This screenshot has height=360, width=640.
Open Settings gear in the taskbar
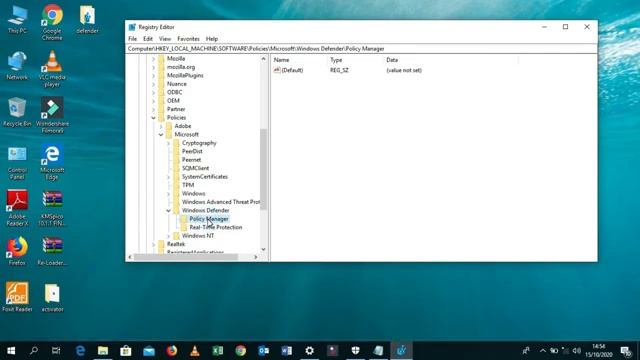(x=309, y=351)
